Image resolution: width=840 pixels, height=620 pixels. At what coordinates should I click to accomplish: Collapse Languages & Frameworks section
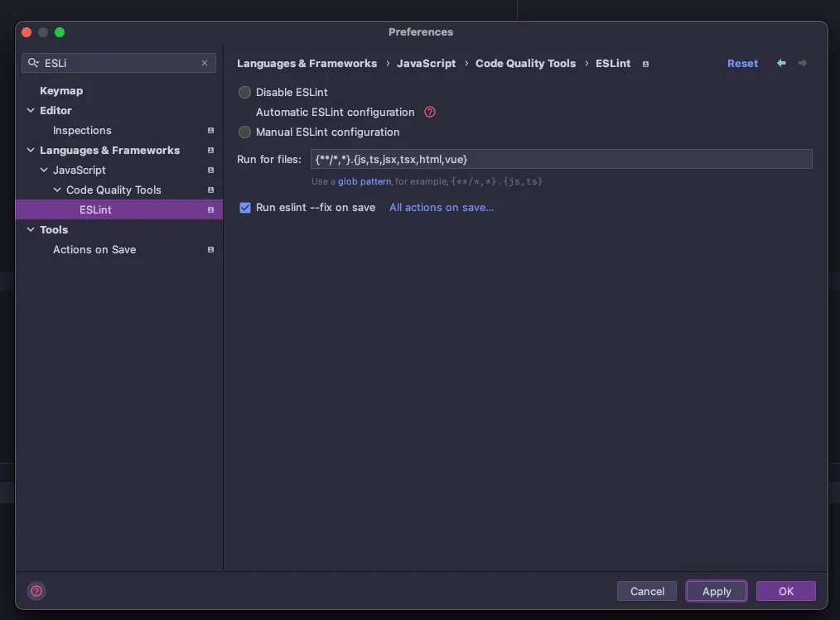pos(31,150)
